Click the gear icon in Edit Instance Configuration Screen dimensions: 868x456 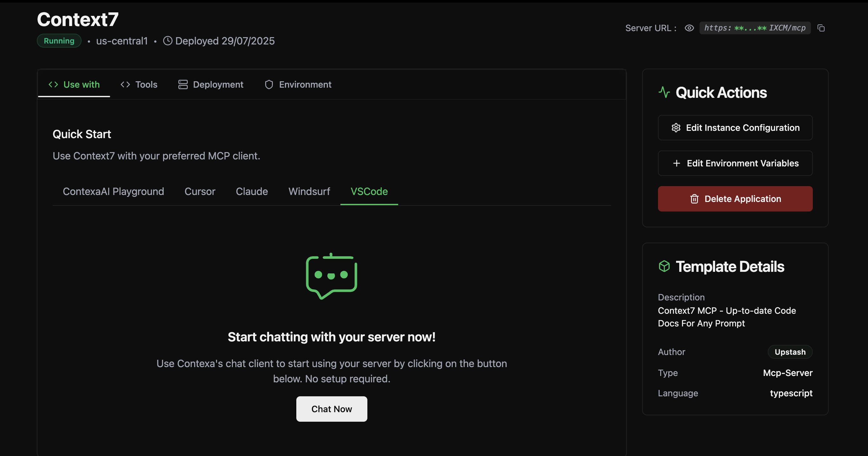tap(676, 128)
